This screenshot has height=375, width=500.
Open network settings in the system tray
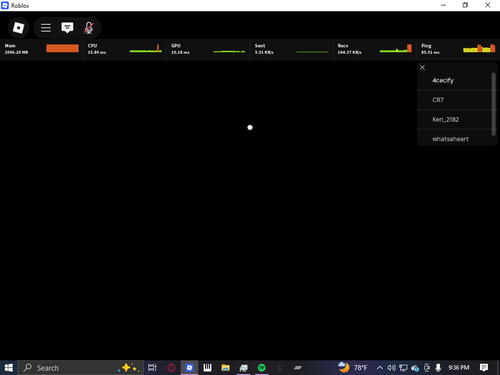(403, 368)
